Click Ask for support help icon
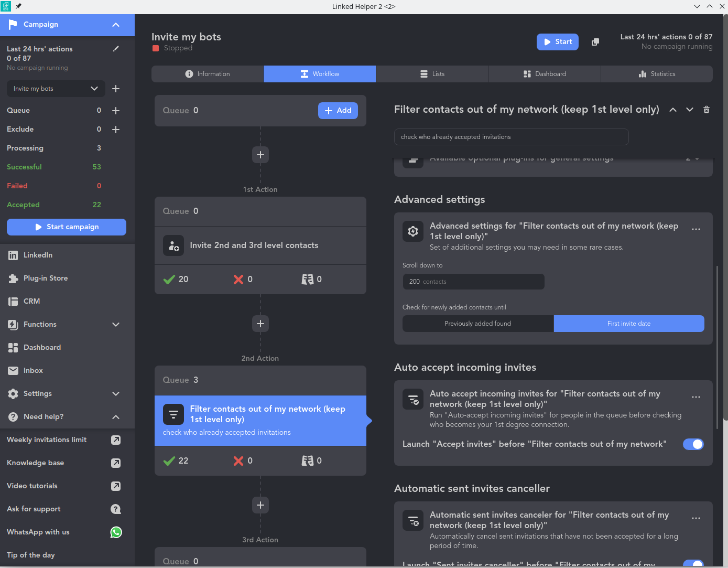 click(116, 509)
